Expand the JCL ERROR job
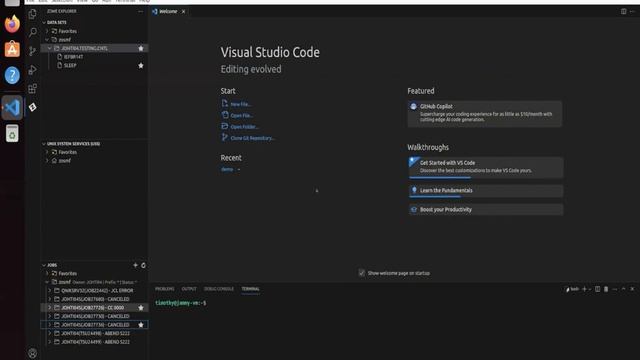The width and height of the screenshot is (640, 360). pyautogui.click(x=50, y=291)
